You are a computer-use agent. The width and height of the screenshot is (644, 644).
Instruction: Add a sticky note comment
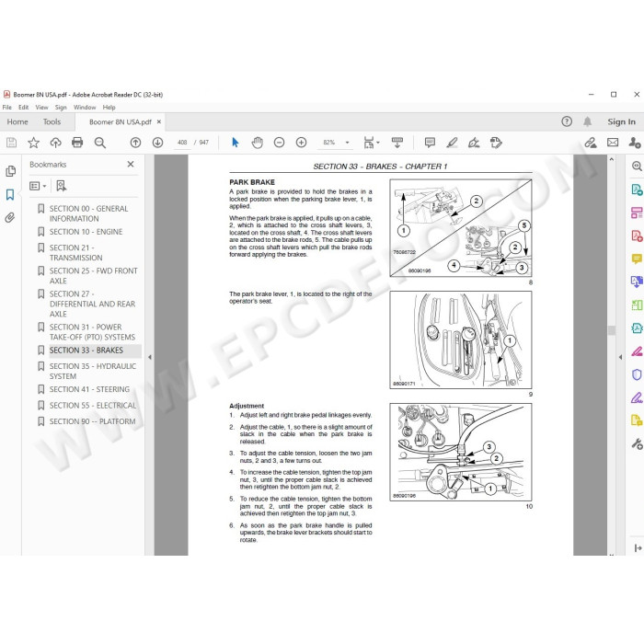tap(430, 143)
